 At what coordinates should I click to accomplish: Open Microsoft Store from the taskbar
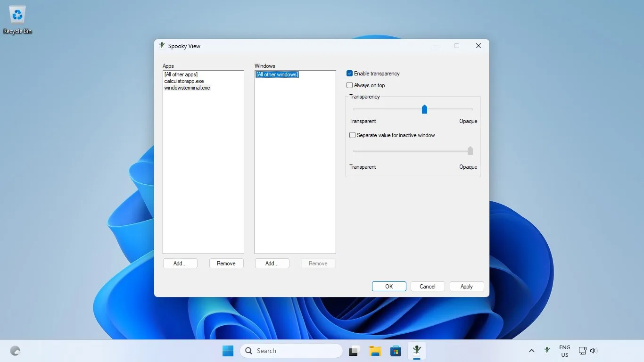click(396, 351)
